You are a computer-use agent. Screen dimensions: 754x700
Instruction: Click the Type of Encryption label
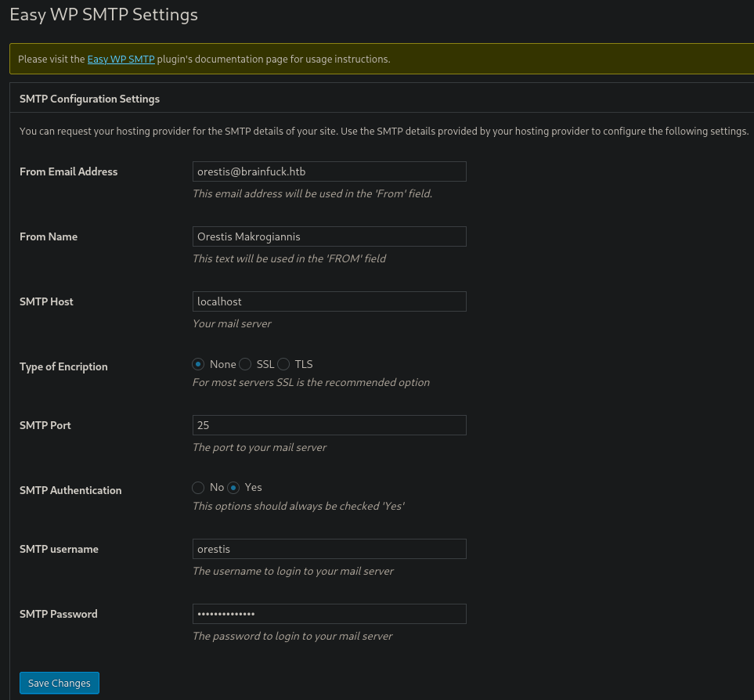pos(63,366)
